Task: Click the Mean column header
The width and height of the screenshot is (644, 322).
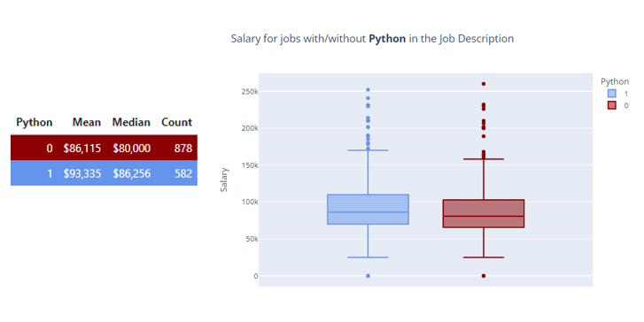Action: (x=87, y=122)
